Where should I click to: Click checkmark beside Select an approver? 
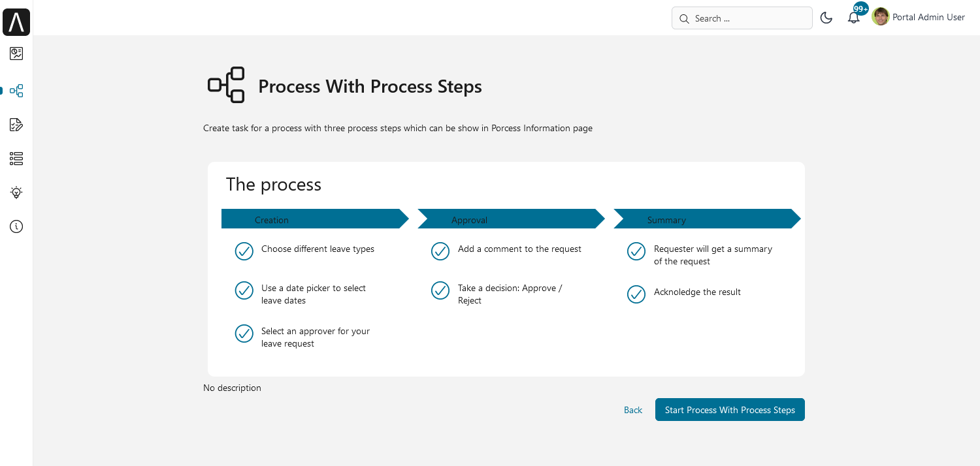[244, 334]
